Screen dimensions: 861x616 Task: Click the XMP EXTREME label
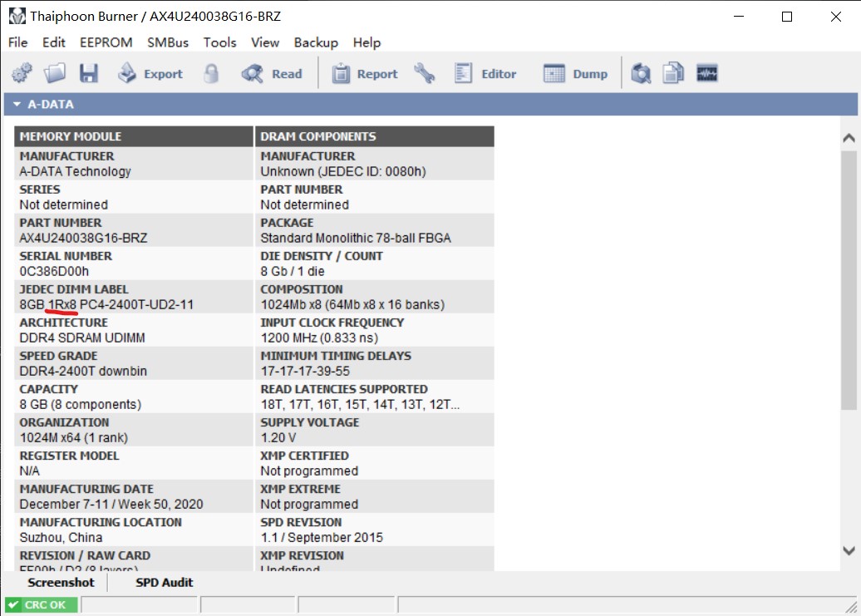[300, 489]
